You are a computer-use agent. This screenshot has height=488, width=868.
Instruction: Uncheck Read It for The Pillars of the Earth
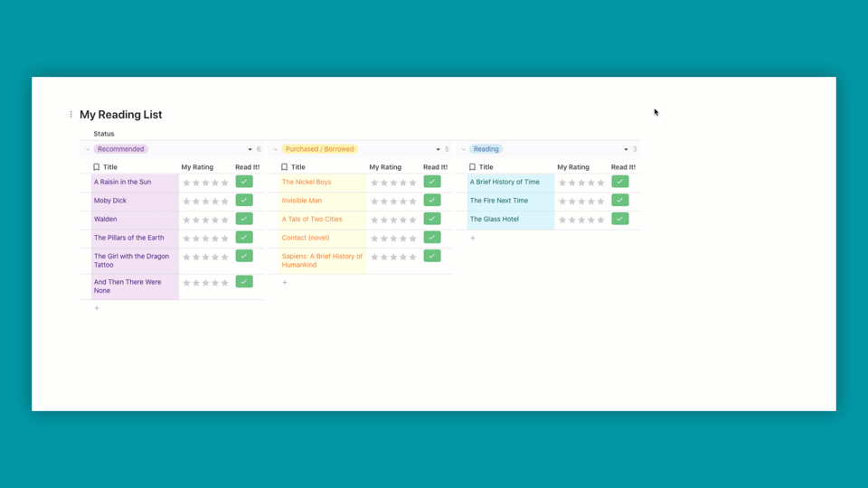pos(244,238)
